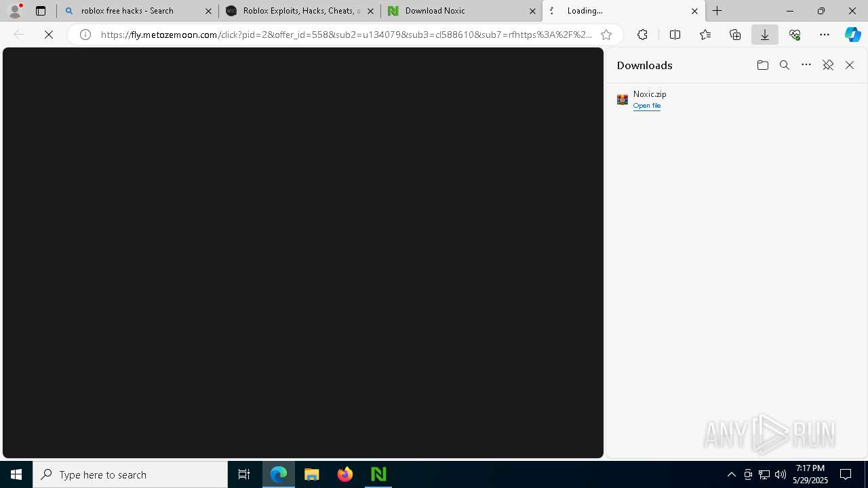Open Edge Settings and more menu
The image size is (868, 488).
pos(825,35)
